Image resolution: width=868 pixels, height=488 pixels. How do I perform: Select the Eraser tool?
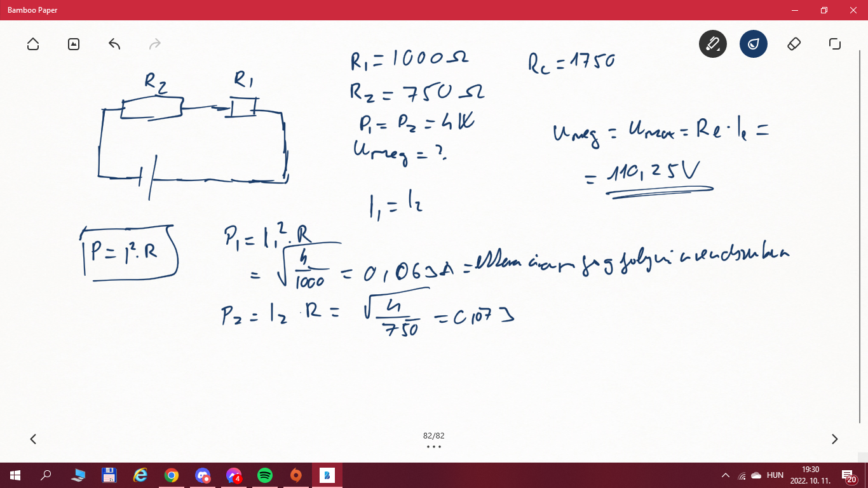794,44
